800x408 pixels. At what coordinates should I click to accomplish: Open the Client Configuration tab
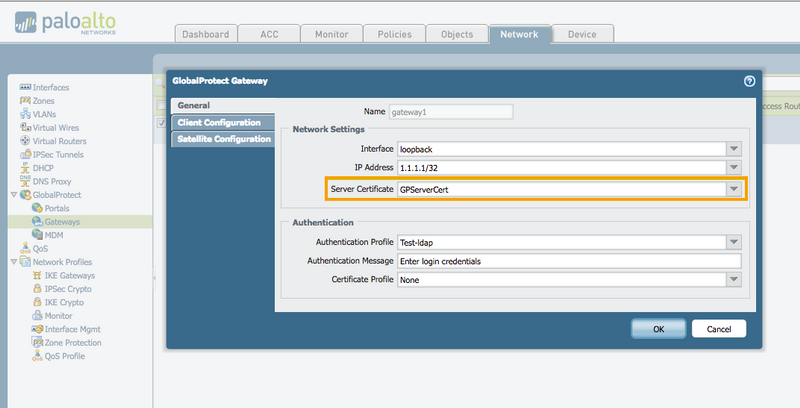pyautogui.click(x=219, y=122)
